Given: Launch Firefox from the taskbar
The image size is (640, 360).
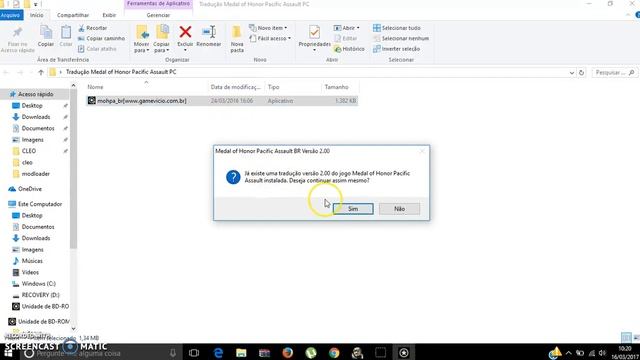Looking at the screenshot, I should (288, 353).
